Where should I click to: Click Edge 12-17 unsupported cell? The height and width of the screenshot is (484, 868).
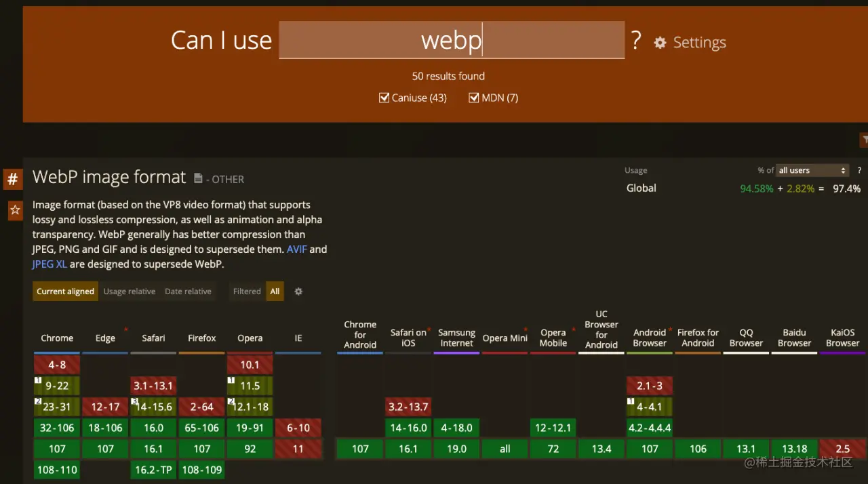tap(105, 407)
